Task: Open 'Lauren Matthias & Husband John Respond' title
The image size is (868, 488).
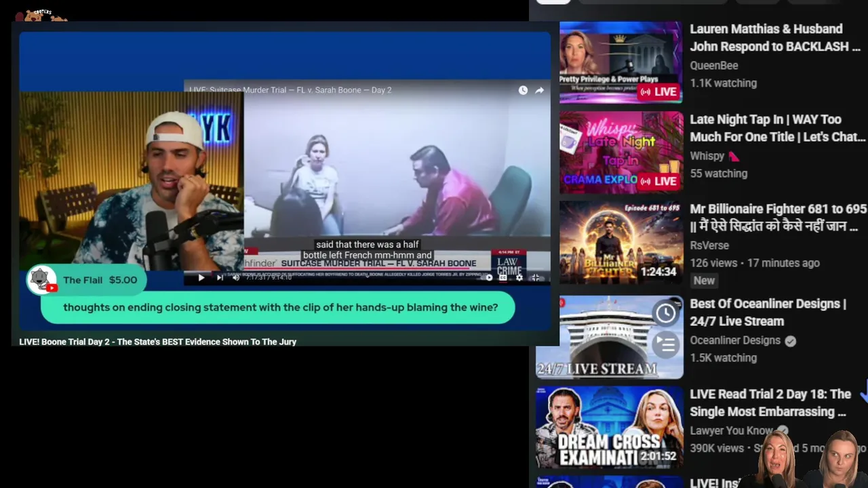Action: click(x=775, y=38)
